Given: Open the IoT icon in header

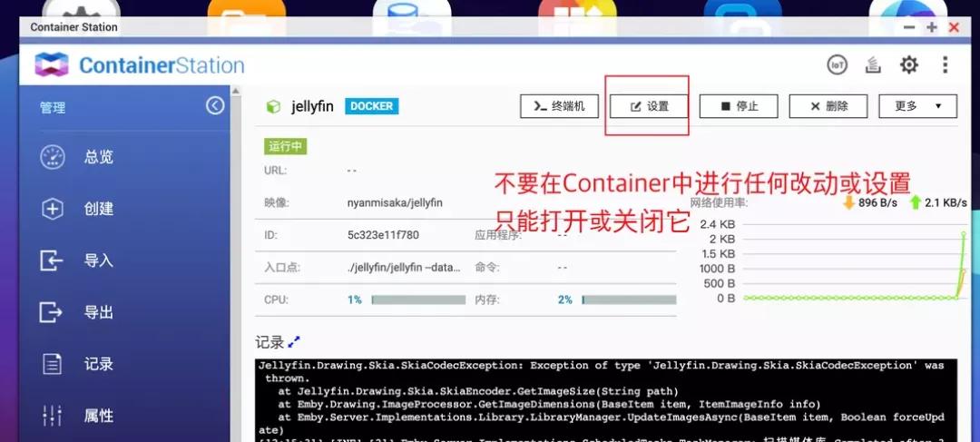Looking at the screenshot, I should [837, 64].
